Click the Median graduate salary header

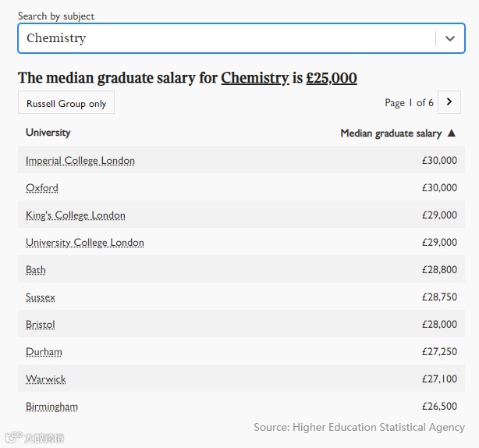tap(391, 133)
